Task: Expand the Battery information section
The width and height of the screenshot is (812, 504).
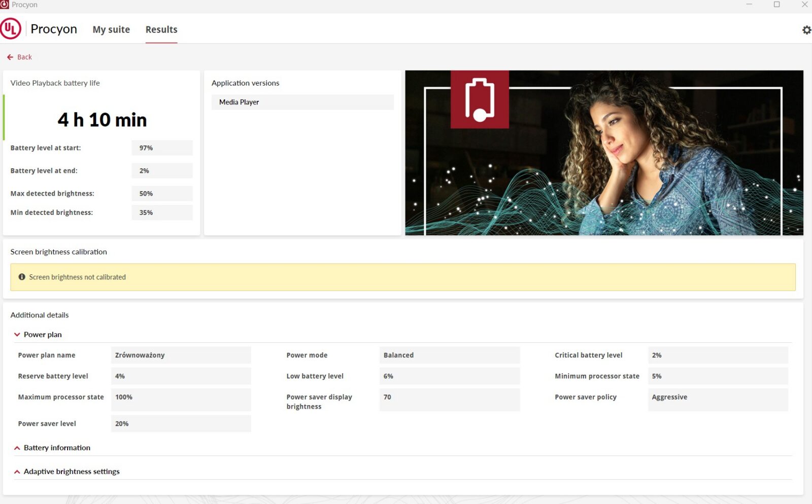Action: tap(17, 448)
